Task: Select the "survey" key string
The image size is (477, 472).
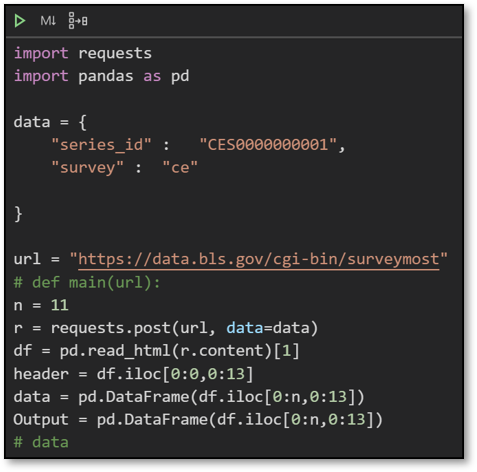Action: [87, 168]
